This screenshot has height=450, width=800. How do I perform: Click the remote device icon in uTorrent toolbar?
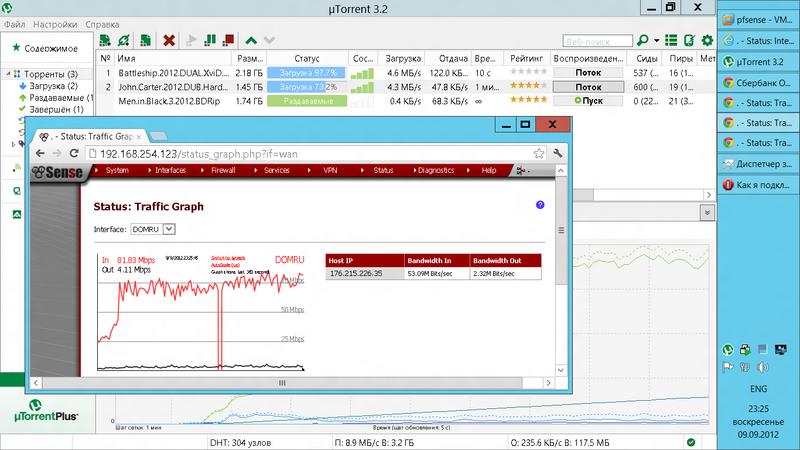pyautogui.click(x=689, y=40)
